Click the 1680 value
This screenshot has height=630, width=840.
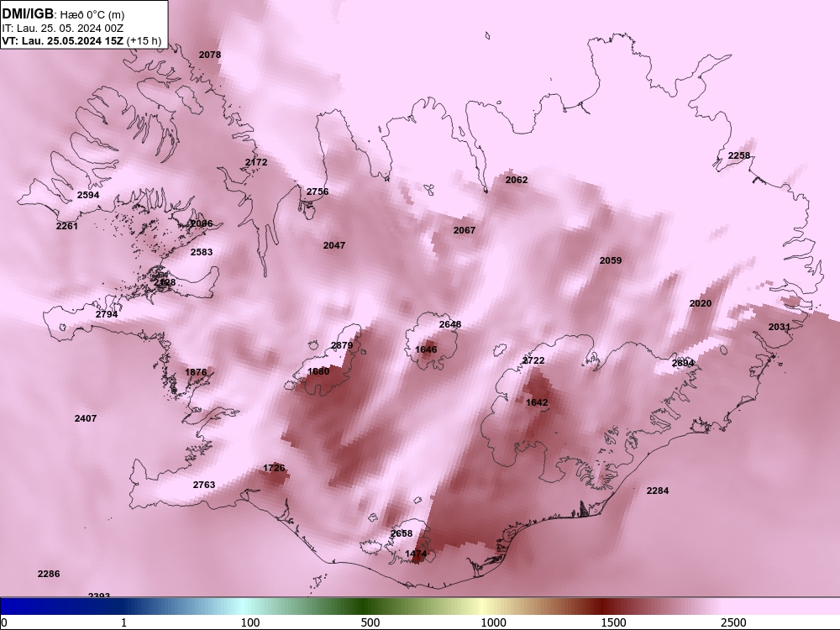(318, 371)
